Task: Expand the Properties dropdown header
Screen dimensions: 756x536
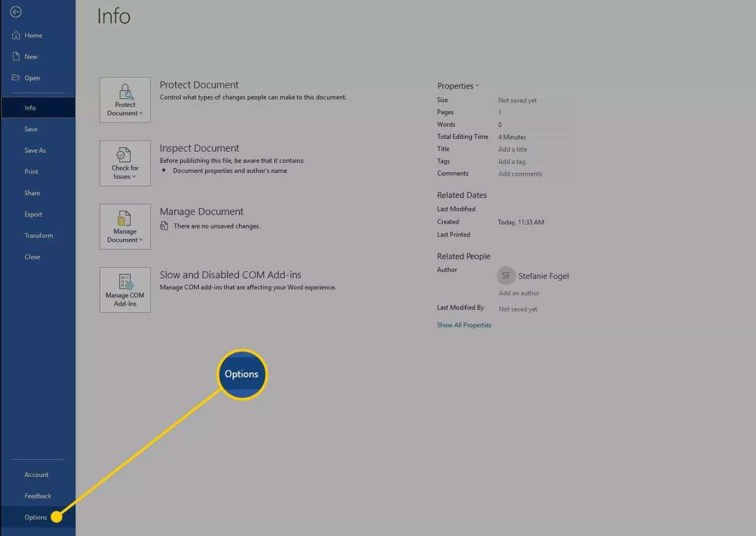Action: pyautogui.click(x=458, y=86)
